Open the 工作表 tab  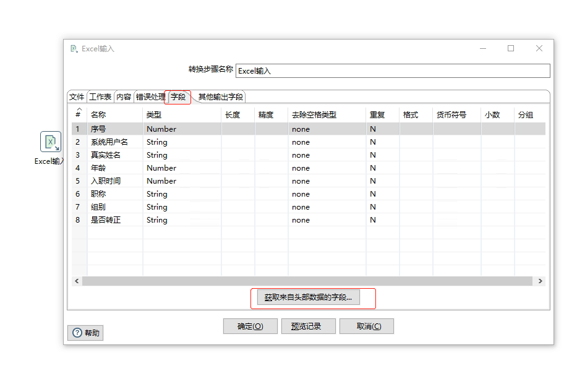pos(100,97)
